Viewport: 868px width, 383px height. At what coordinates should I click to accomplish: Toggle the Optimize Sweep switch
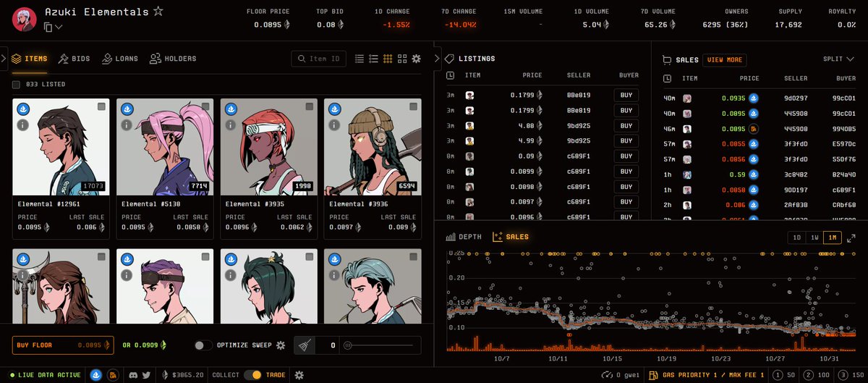click(204, 345)
